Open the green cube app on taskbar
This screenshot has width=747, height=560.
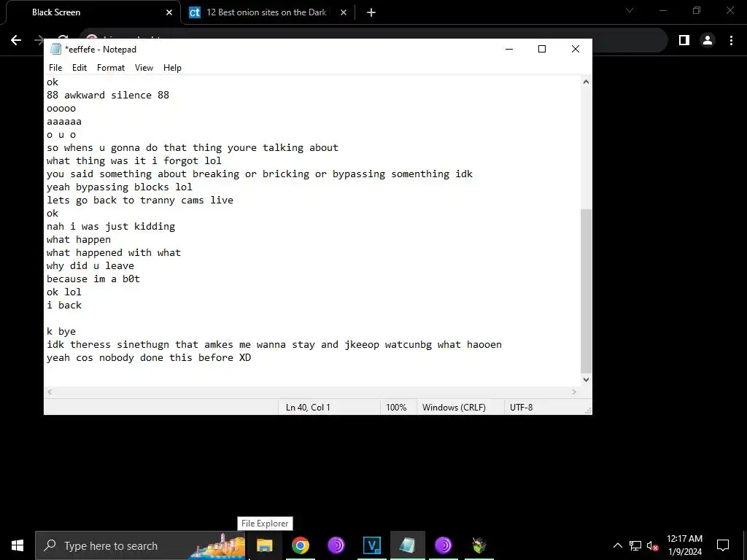tap(479, 545)
